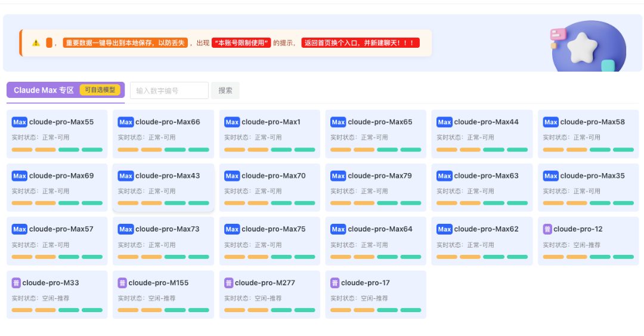The image size is (644, 336).
Task: Click the title text cloude-pro-Max35
Action: (x=593, y=176)
